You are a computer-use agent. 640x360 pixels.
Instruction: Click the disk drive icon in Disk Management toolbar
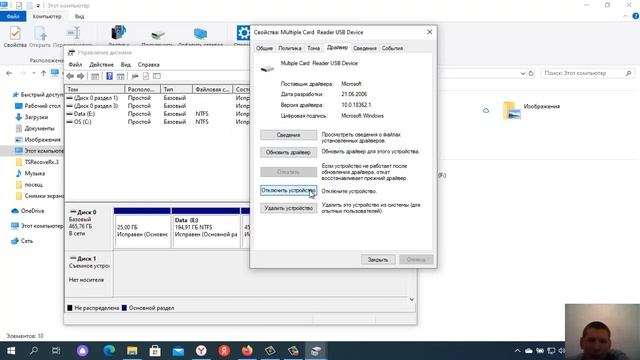tap(135, 76)
